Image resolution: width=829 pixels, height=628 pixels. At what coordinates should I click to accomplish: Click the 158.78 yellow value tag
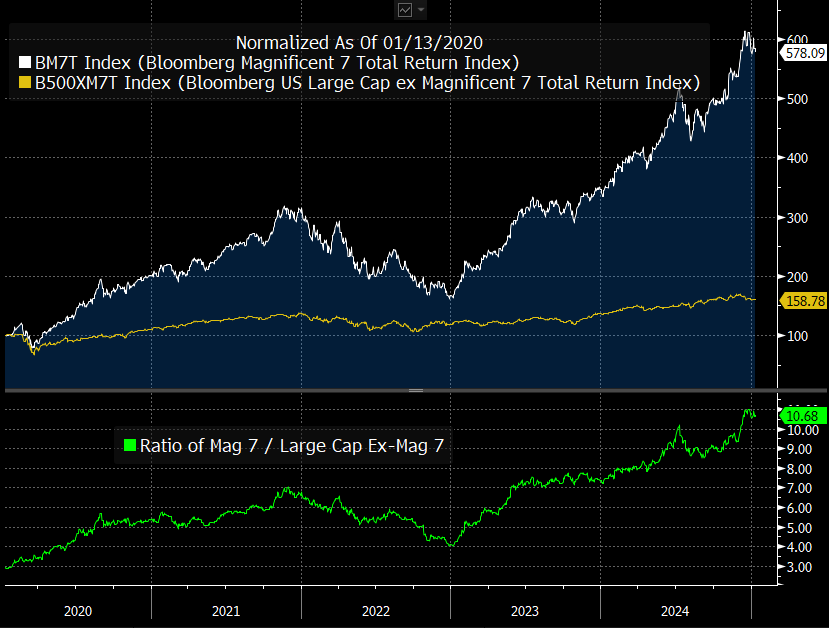point(804,301)
